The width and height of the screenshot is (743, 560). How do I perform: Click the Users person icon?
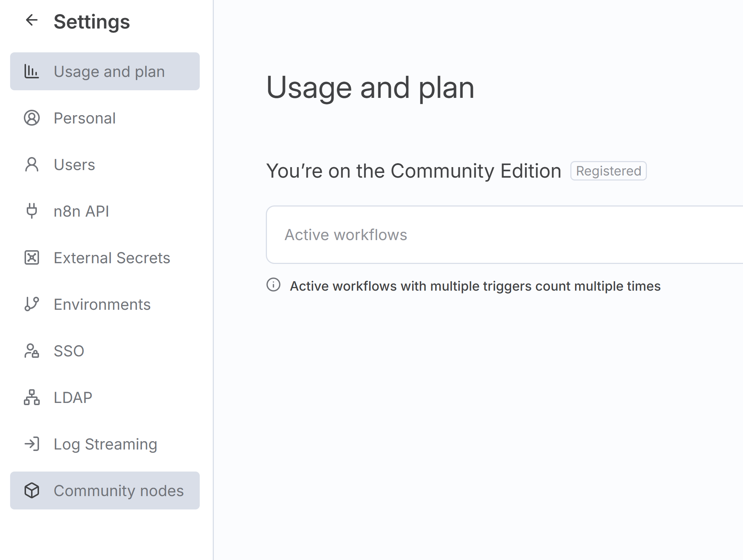[x=31, y=165]
